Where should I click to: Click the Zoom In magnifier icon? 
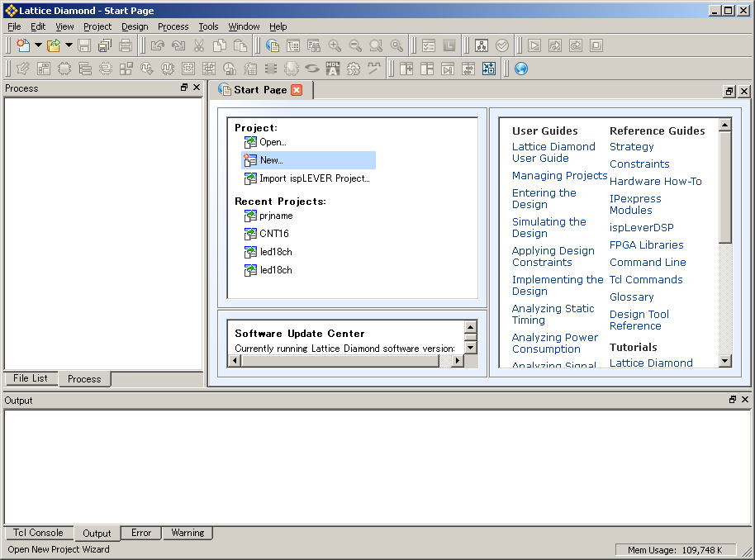pyautogui.click(x=335, y=45)
